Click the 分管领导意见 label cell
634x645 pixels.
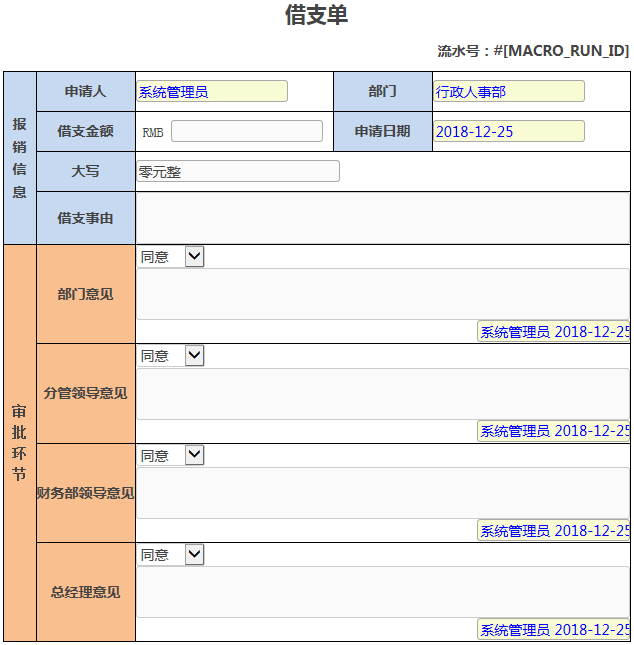tap(86, 393)
